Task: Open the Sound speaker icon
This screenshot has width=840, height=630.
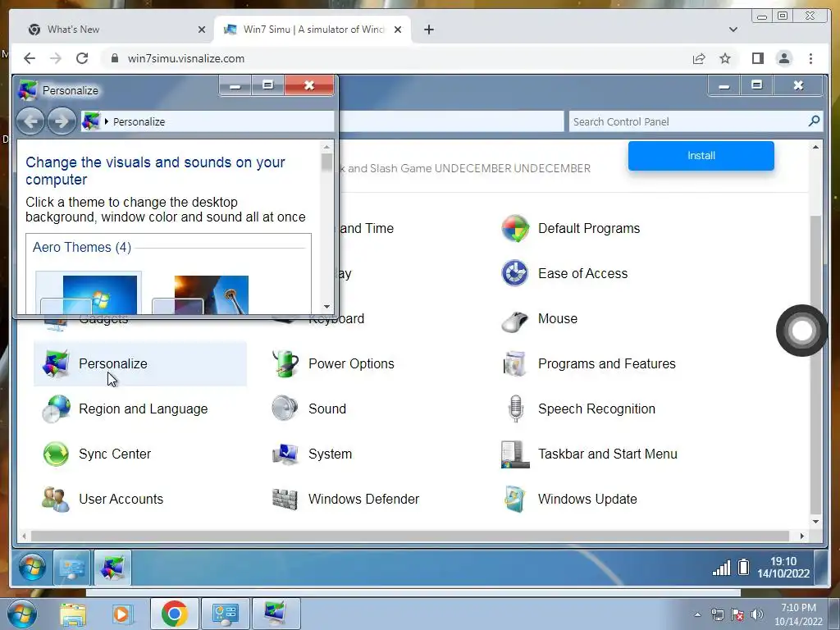Action: pyautogui.click(x=285, y=409)
